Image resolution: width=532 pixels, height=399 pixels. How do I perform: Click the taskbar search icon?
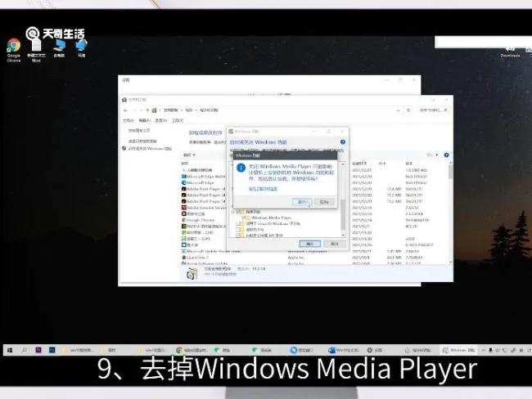pyautogui.click(x=24, y=350)
